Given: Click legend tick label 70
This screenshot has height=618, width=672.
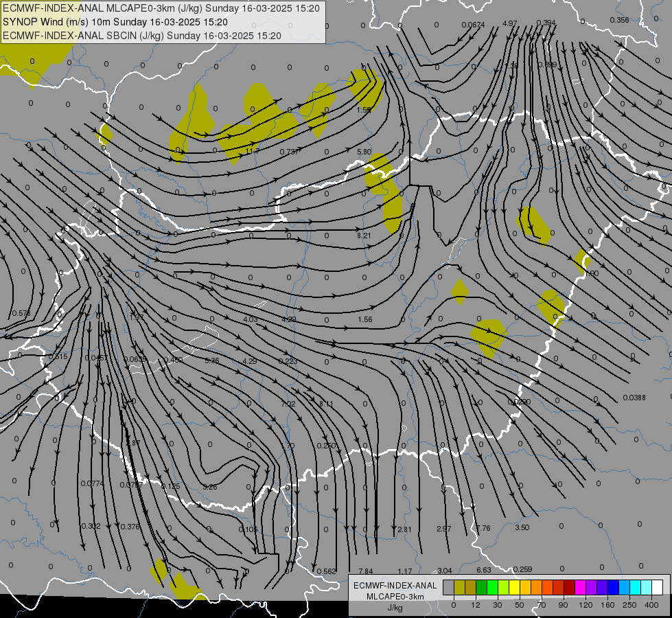Looking at the screenshot, I should pos(542,605).
